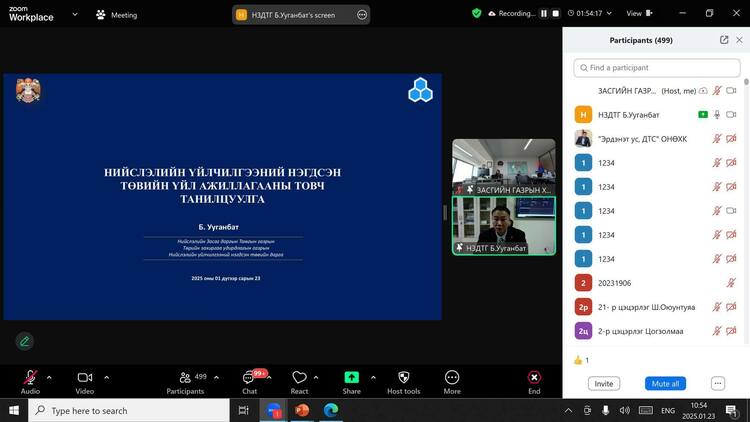Click the Mute all button

click(x=665, y=383)
